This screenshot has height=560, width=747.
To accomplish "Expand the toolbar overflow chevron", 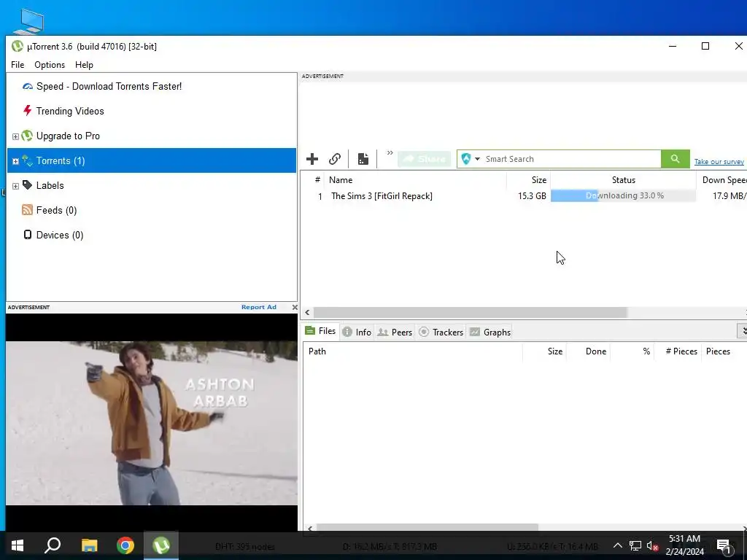I will pos(390,153).
